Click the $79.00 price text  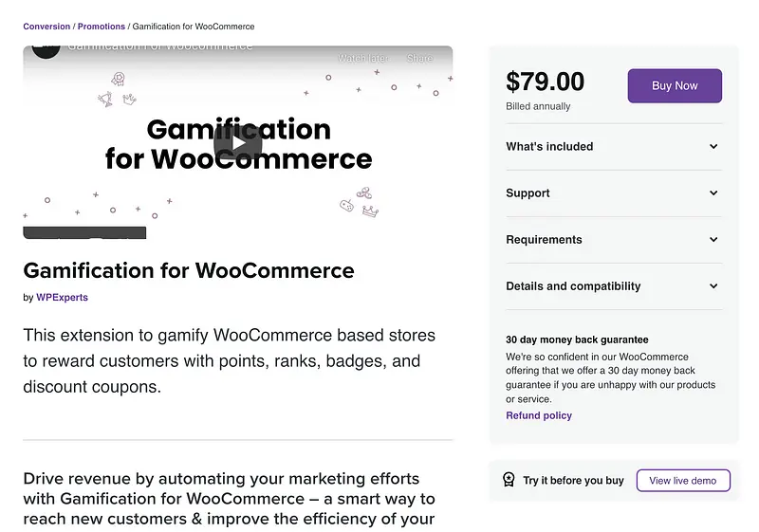[546, 83]
